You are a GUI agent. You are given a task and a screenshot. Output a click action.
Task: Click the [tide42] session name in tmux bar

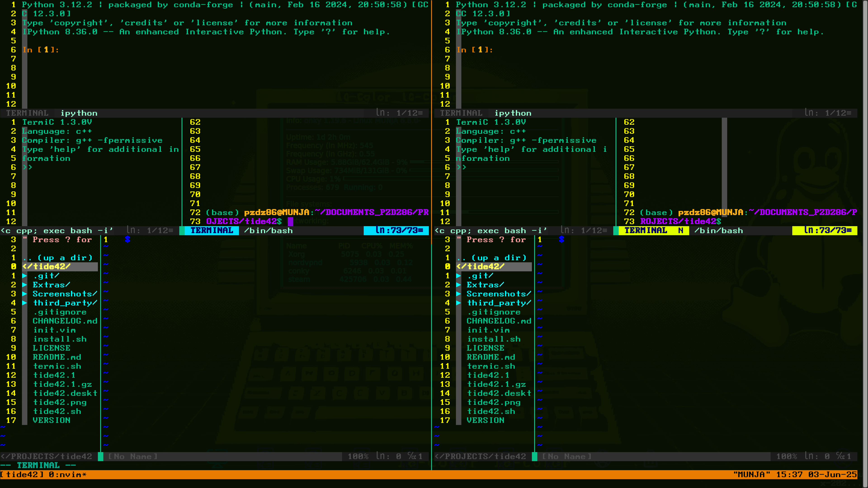(22, 475)
